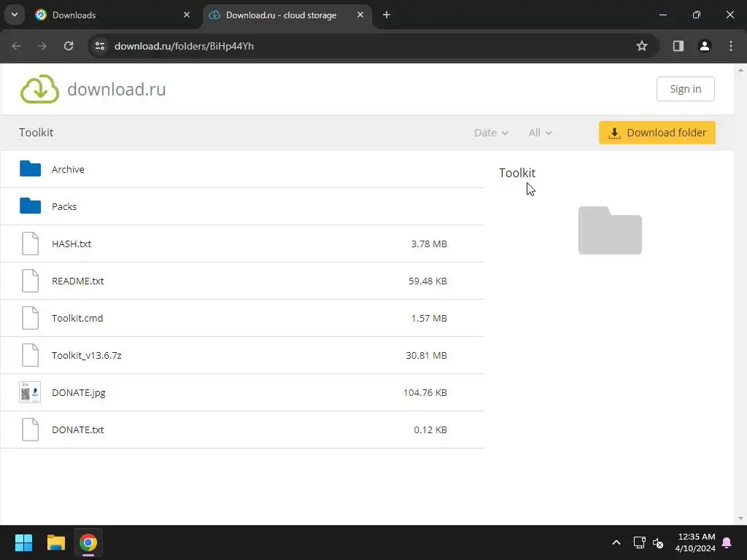The width and height of the screenshot is (747, 560).
Task: Click the page scrollbar down arrow
Action: coord(740,518)
